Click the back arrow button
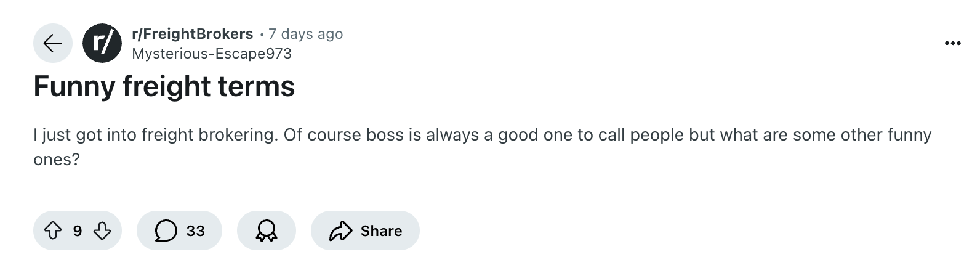Image resolution: width=980 pixels, height=265 pixels. tap(53, 43)
